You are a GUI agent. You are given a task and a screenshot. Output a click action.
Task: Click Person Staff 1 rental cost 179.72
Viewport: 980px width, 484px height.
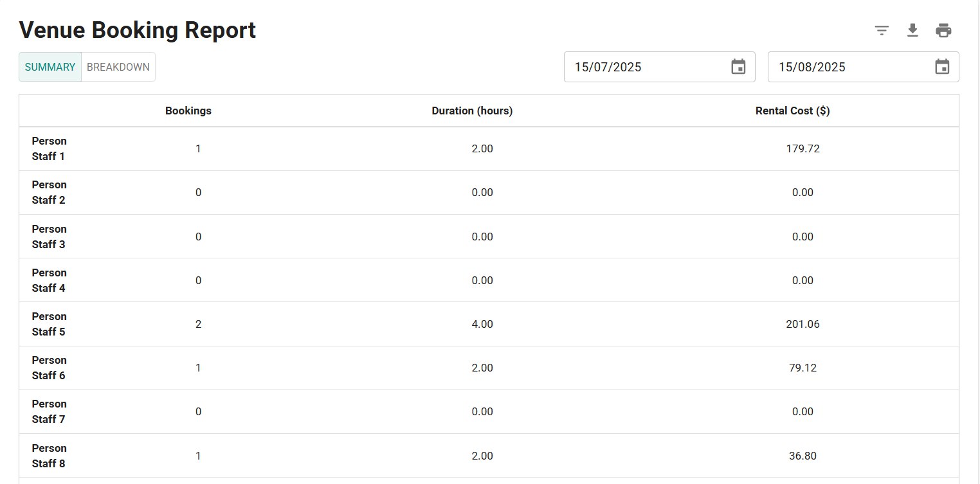pos(803,148)
